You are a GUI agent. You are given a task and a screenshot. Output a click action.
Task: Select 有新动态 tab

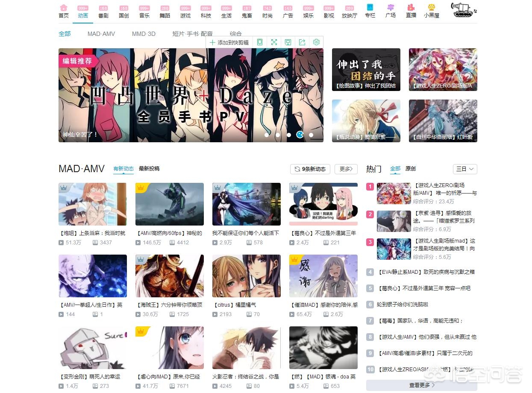click(x=123, y=169)
